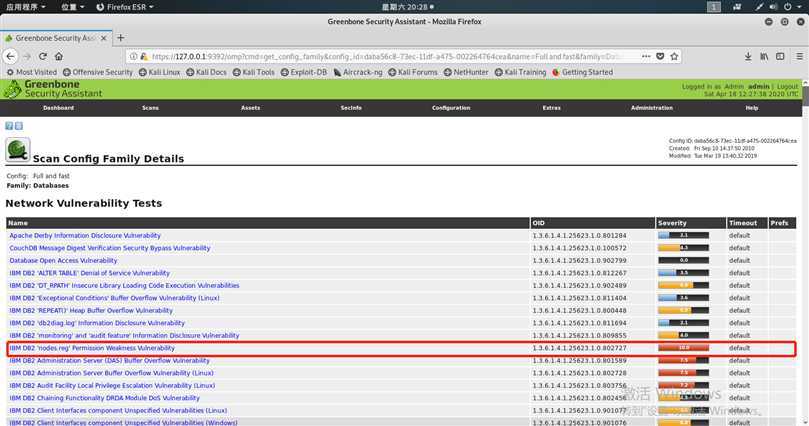Open Offensive Security bookmark
Image resolution: width=809 pixels, height=426 pixels.
(98, 72)
